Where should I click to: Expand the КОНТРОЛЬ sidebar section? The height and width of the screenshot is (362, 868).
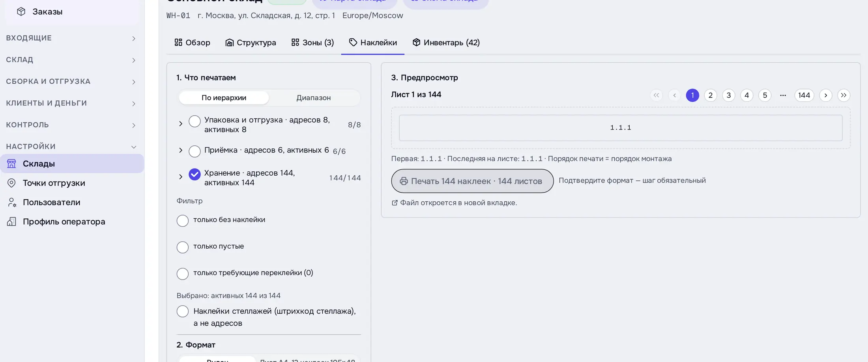tap(72, 125)
